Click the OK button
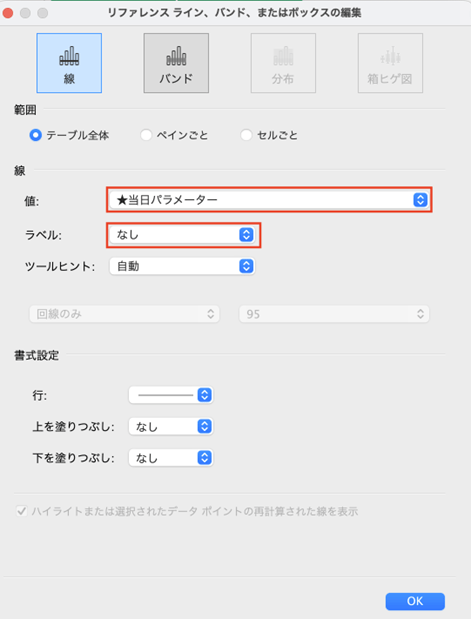Screen dimensions: 471x619 coord(415,601)
